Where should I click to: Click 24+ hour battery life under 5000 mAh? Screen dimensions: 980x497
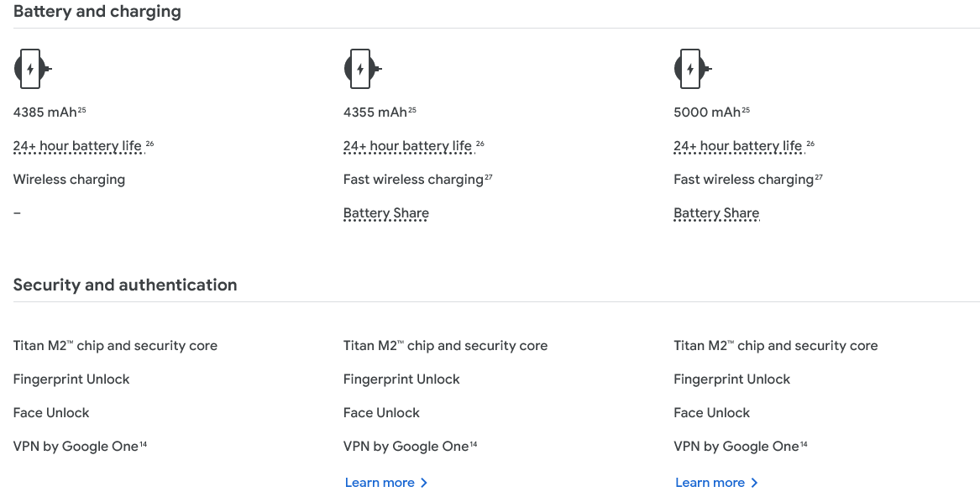point(738,146)
